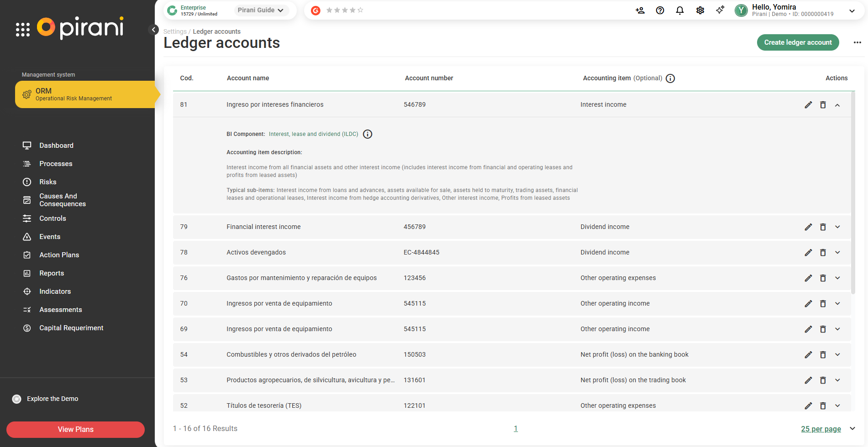Edit the Financial interest income account
868x447 pixels.
click(x=808, y=227)
